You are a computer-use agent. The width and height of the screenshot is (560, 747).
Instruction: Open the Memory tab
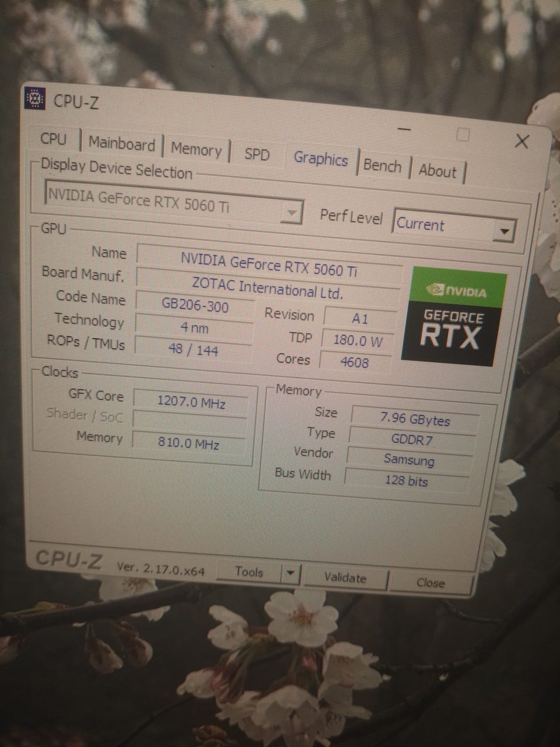point(196,149)
